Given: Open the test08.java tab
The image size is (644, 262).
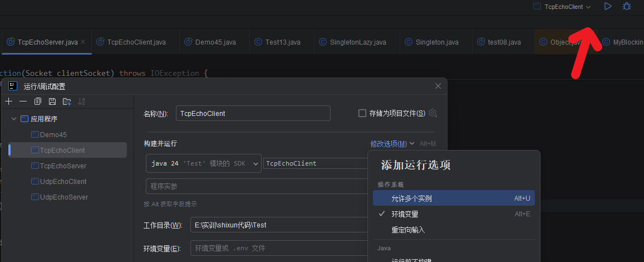Looking at the screenshot, I should click(x=504, y=42).
